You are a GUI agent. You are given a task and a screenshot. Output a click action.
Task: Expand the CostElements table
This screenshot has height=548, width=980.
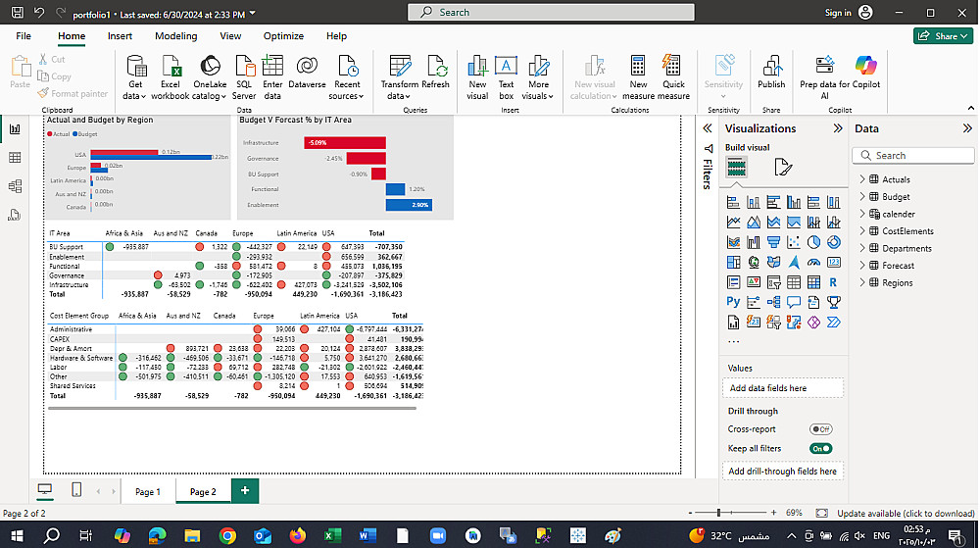[x=862, y=231]
